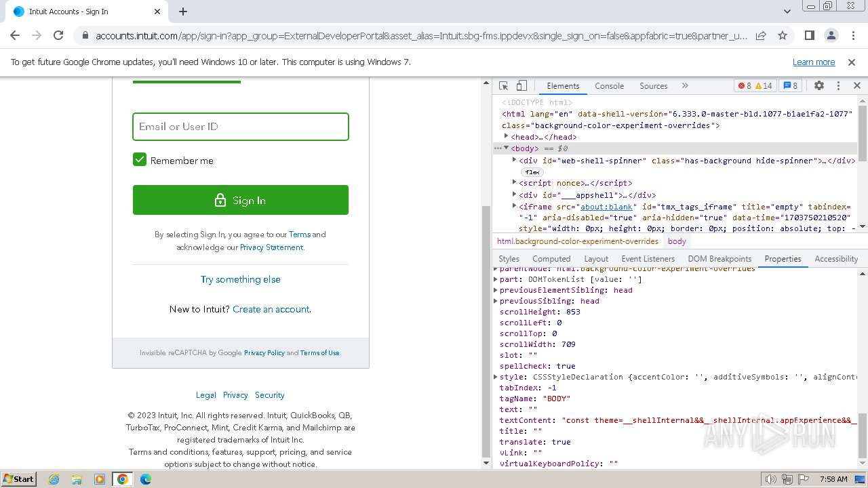The image size is (868, 488).
Task: Bookmark this page with the star icon
Action: pyautogui.click(x=783, y=35)
